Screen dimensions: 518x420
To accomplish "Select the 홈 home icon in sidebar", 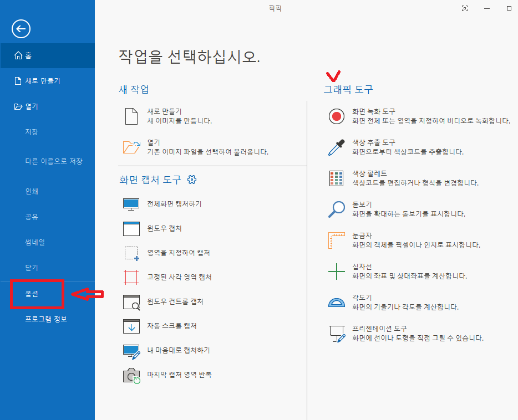I will 18,55.
